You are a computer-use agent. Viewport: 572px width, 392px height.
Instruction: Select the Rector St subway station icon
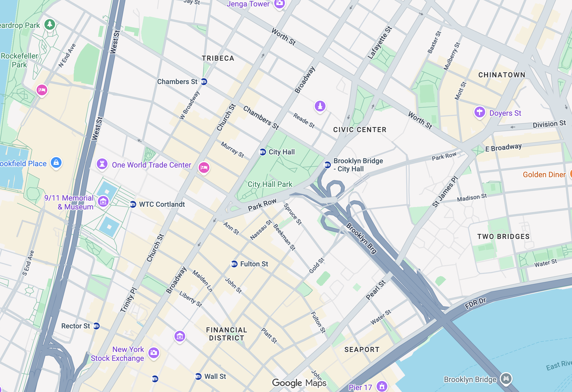point(96,326)
